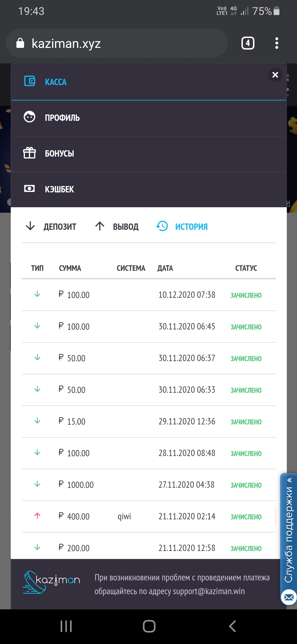297x644 pixels.
Task: Open the browser three-dot menu
Action: tap(277, 43)
